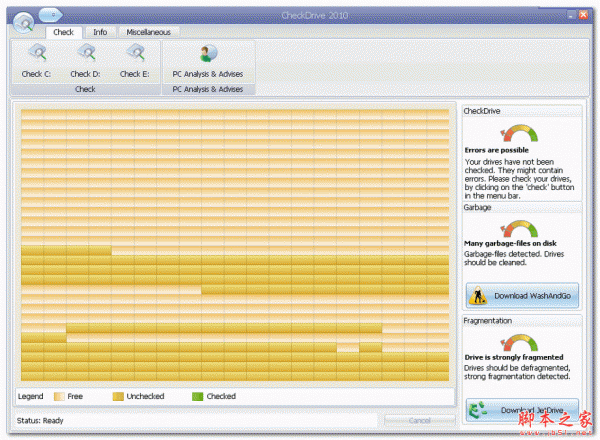
Task: Click the Unchecked legend color swatch
Action: point(118,397)
